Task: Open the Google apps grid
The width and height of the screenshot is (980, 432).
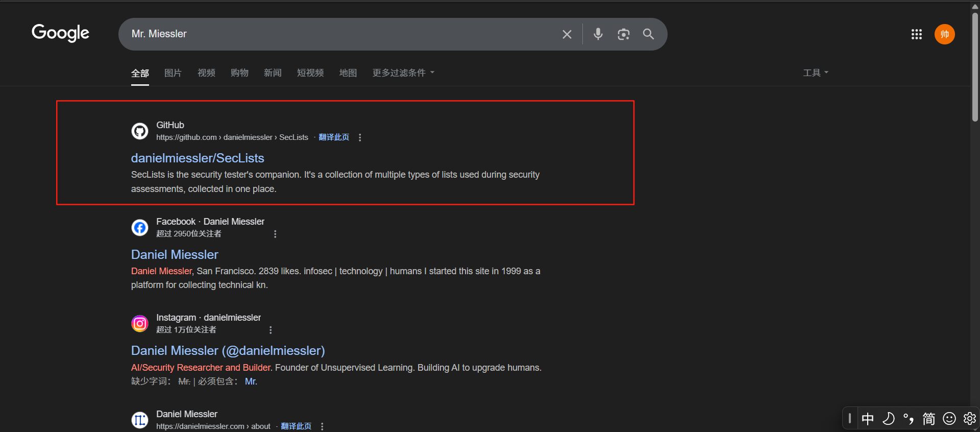Action: (917, 34)
